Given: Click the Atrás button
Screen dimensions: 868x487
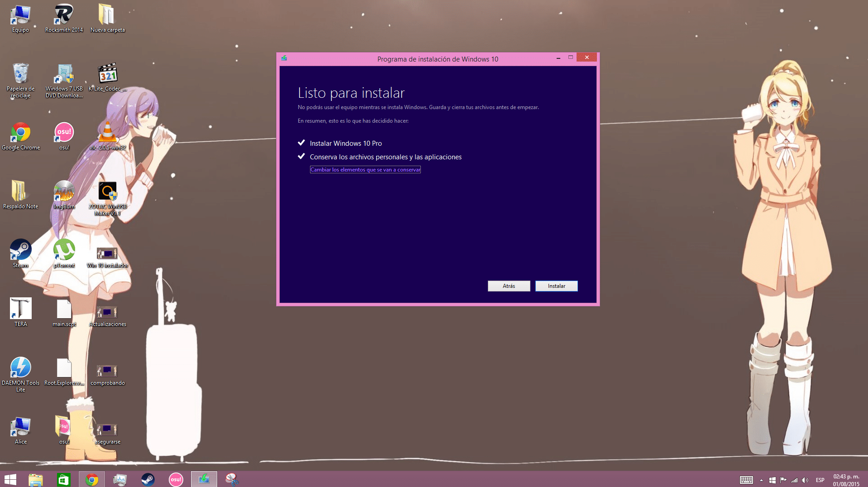Looking at the screenshot, I should 509,286.
